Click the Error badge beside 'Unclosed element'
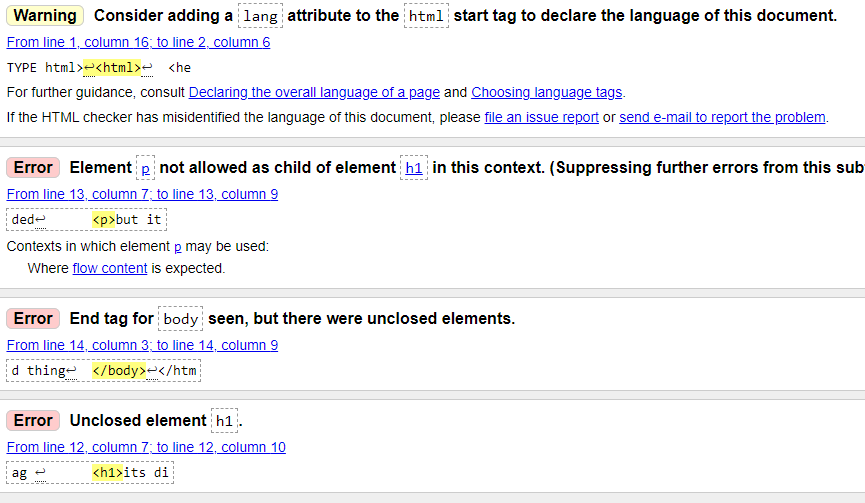865x503 pixels. point(33,420)
